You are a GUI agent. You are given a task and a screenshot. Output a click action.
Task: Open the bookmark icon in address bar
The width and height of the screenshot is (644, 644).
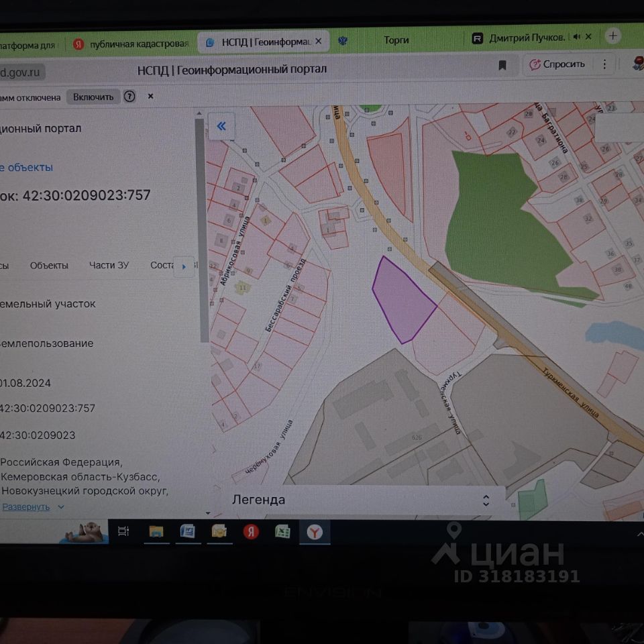click(502, 65)
